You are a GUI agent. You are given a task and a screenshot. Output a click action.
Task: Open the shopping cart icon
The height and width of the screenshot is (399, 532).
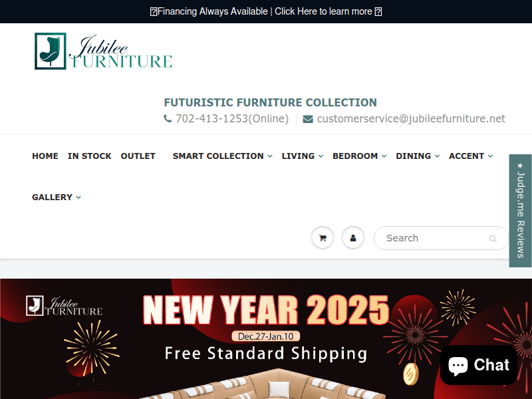[x=323, y=238]
